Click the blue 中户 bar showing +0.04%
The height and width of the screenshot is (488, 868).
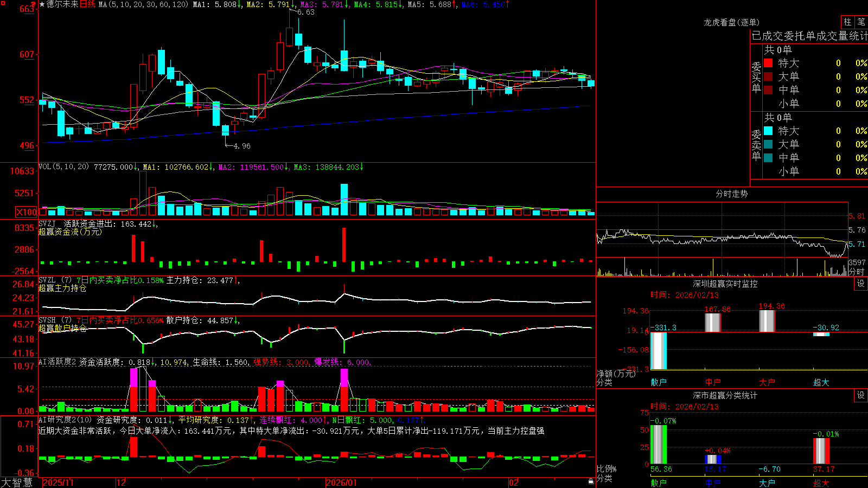712,459
